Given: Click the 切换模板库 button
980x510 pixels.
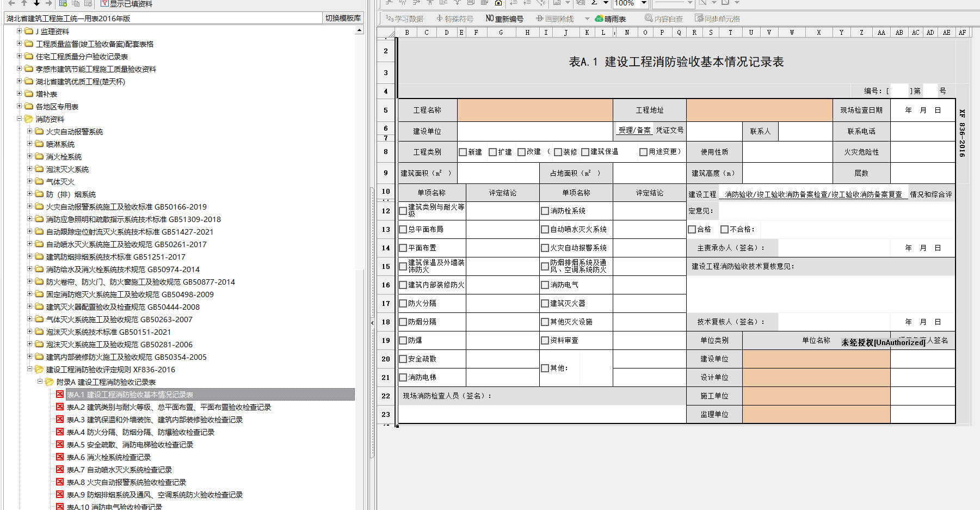Looking at the screenshot, I should (343, 18).
